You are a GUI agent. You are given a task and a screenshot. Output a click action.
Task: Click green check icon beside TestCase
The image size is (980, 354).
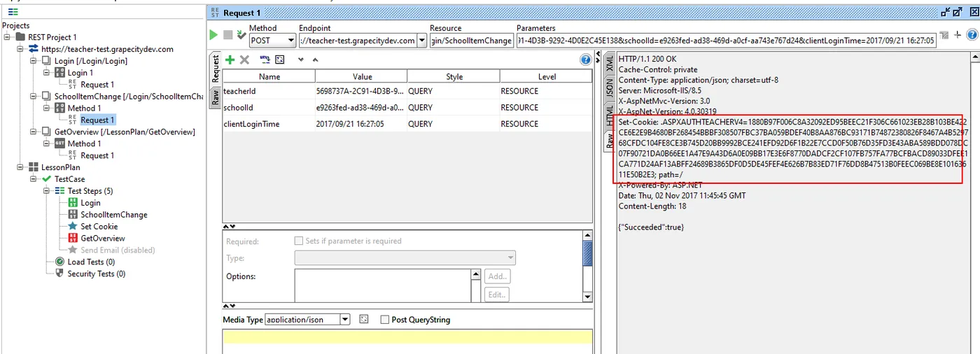[47, 179]
